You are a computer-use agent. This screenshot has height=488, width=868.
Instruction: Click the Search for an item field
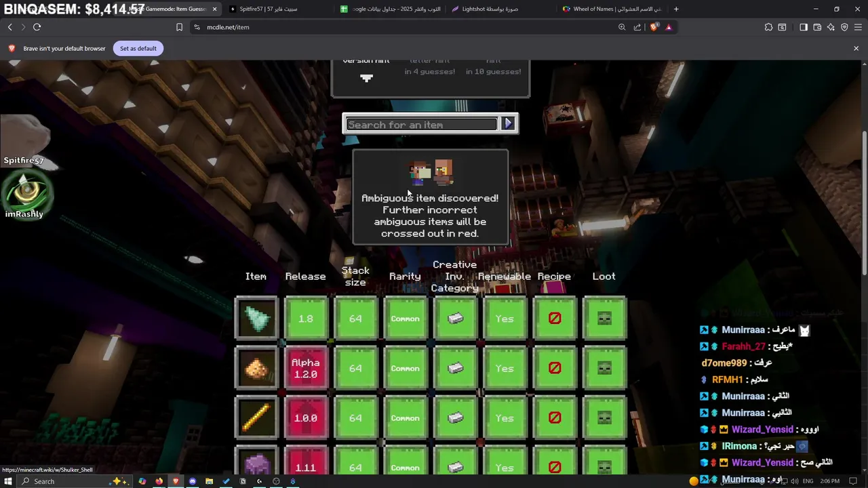coord(421,124)
